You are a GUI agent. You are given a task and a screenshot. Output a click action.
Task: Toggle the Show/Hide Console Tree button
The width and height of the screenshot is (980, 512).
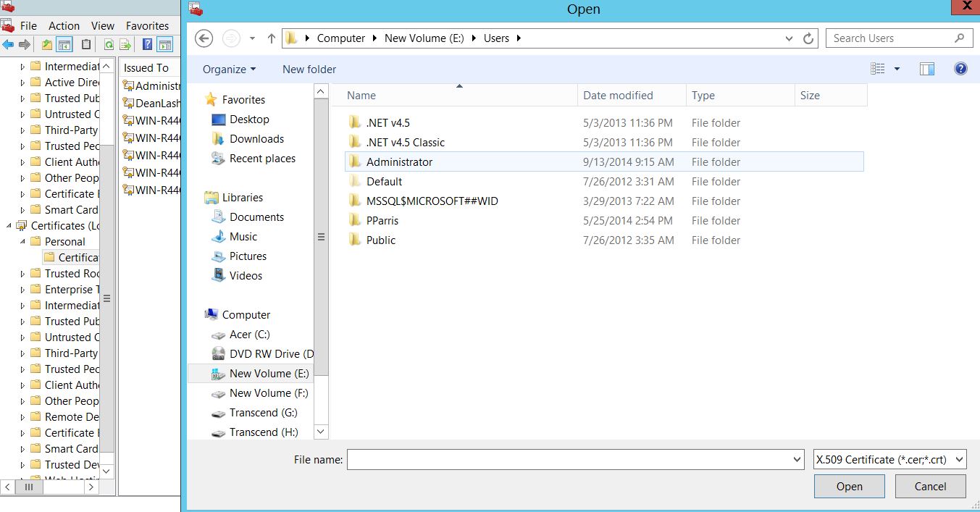64,45
